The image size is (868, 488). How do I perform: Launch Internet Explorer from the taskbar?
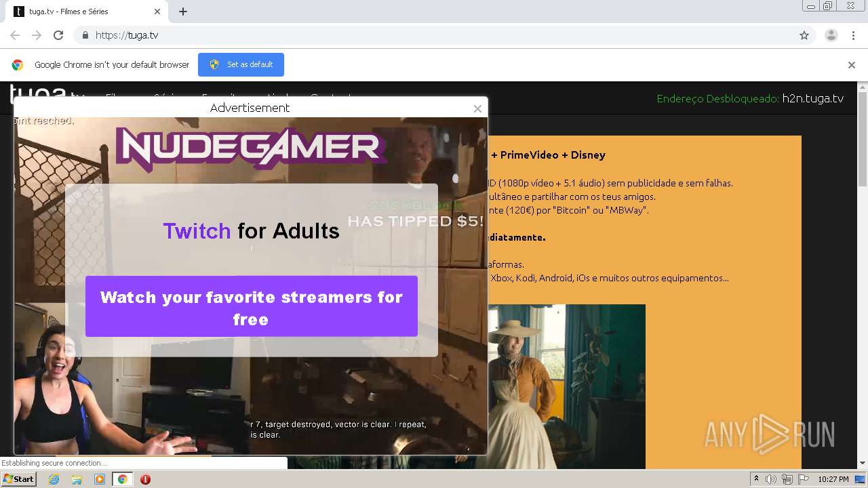coord(54,479)
